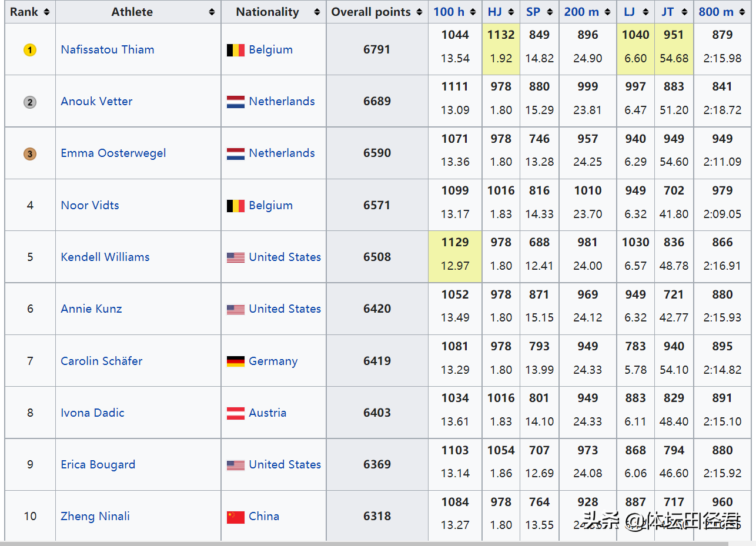Open the 100 h header link
The height and width of the screenshot is (546, 756).
pyautogui.click(x=449, y=12)
